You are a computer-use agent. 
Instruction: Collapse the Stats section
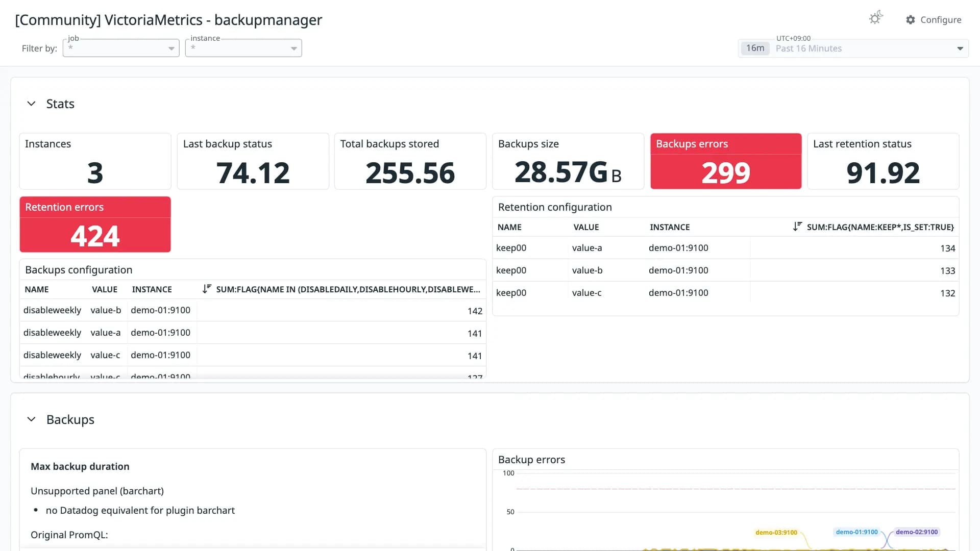point(31,104)
